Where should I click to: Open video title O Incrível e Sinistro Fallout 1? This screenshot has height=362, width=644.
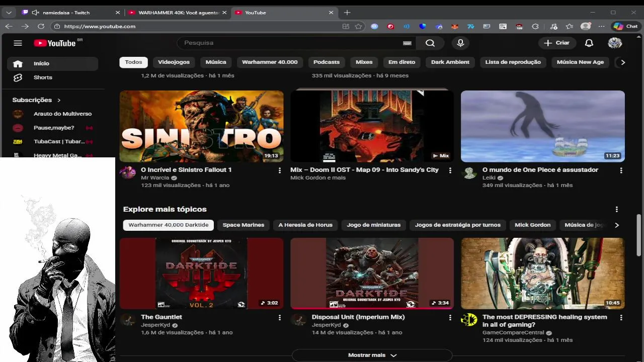pyautogui.click(x=186, y=170)
